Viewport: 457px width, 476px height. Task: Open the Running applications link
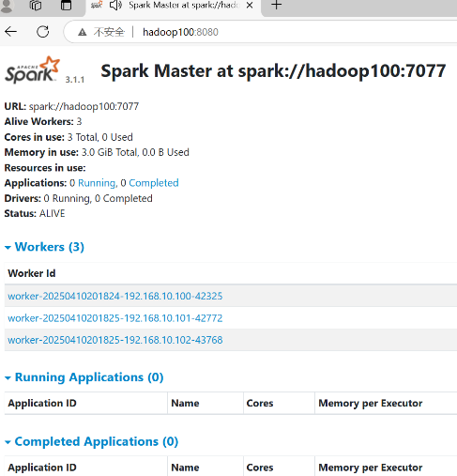97,183
